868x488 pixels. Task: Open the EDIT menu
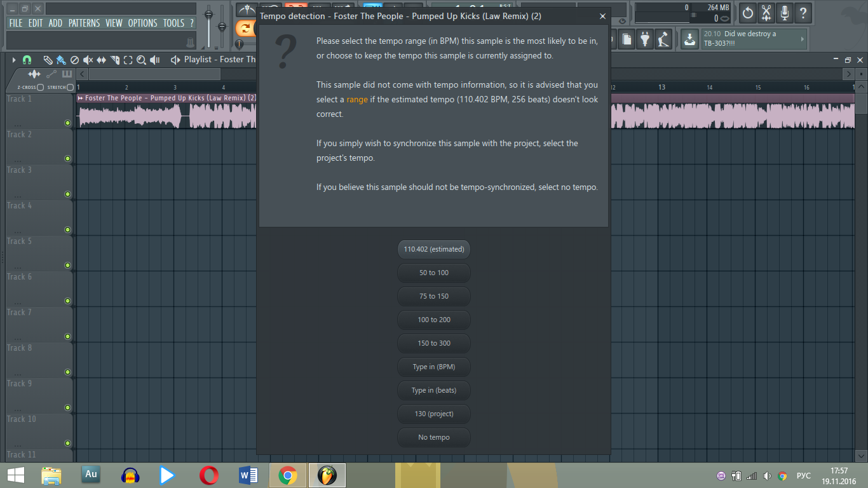click(36, 23)
